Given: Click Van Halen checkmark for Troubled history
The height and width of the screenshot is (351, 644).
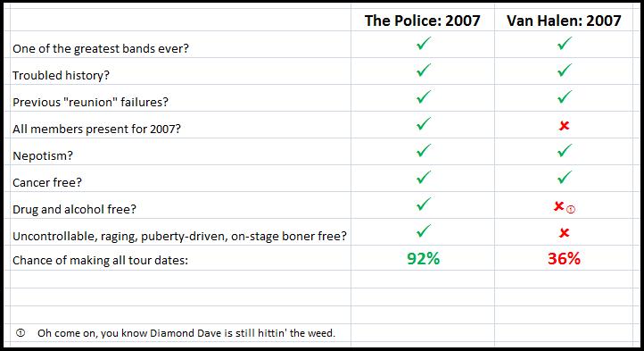Looking at the screenshot, I should click(565, 70).
